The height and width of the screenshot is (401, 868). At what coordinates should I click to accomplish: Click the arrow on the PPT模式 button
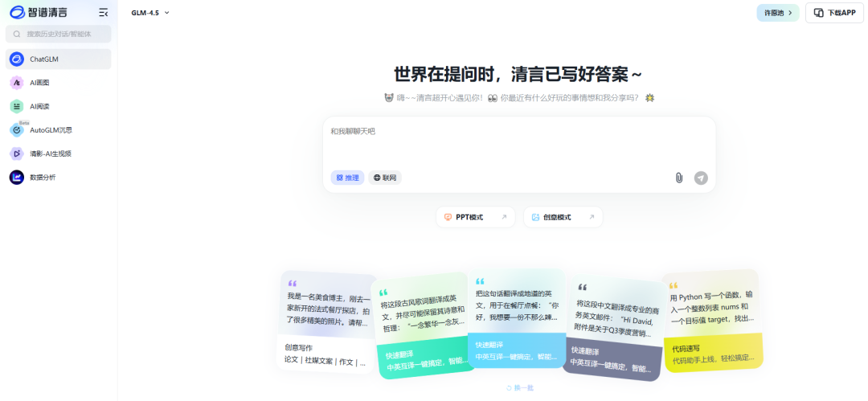pos(504,217)
